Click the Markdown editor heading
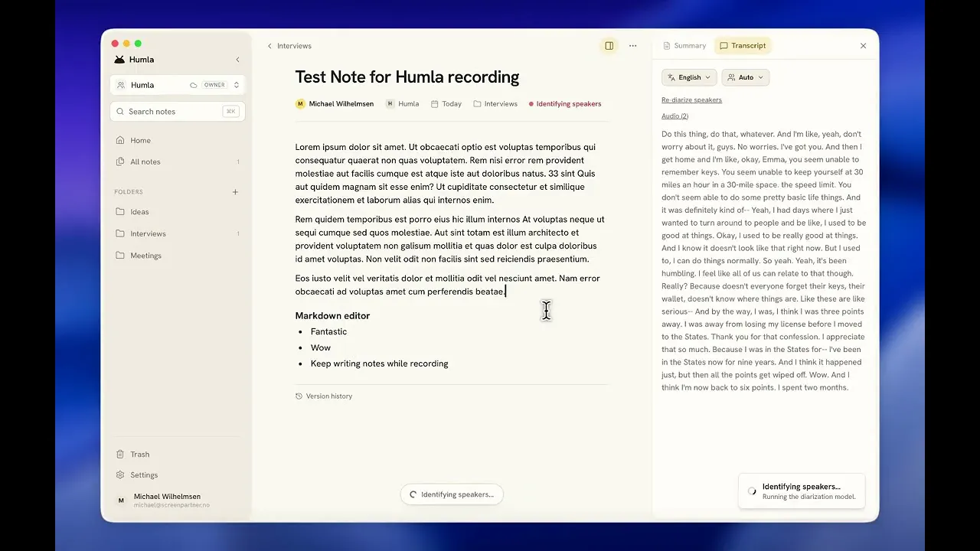Viewport: 980px width, 551px height. [332, 315]
